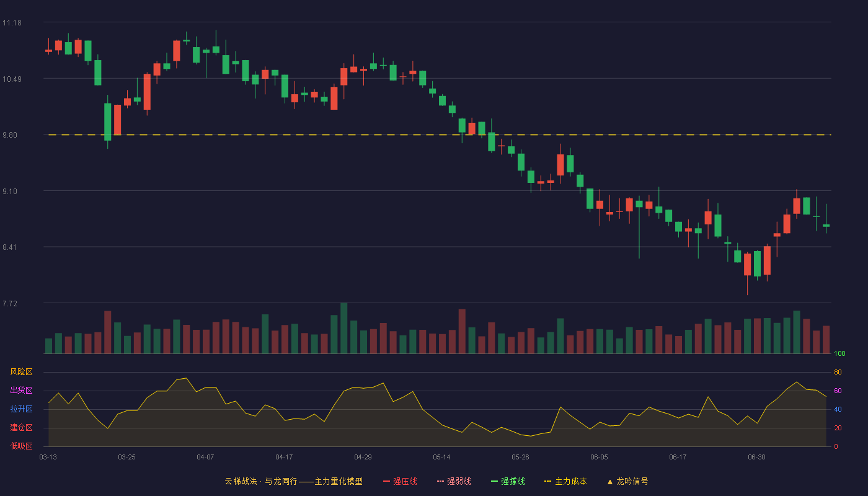Screen dimensions: 868x496
Task: Select the 9.80 price axis label
Action: click(12, 135)
